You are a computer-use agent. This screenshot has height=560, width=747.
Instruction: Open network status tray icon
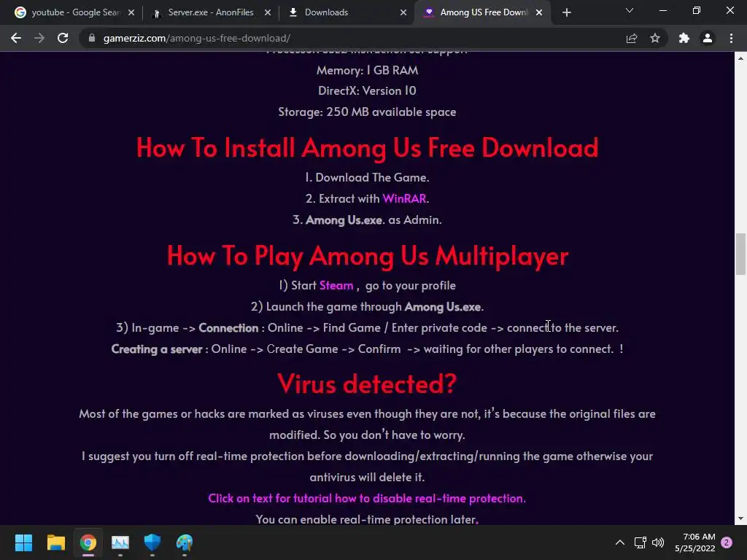[x=640, y=542]
